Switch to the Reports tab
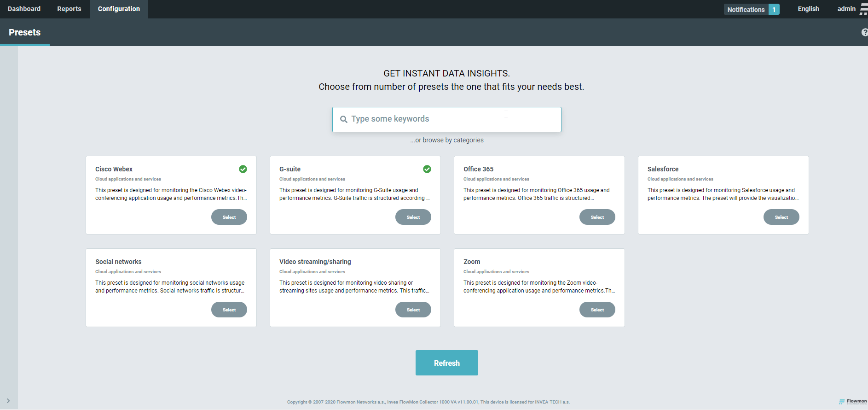 69,9
